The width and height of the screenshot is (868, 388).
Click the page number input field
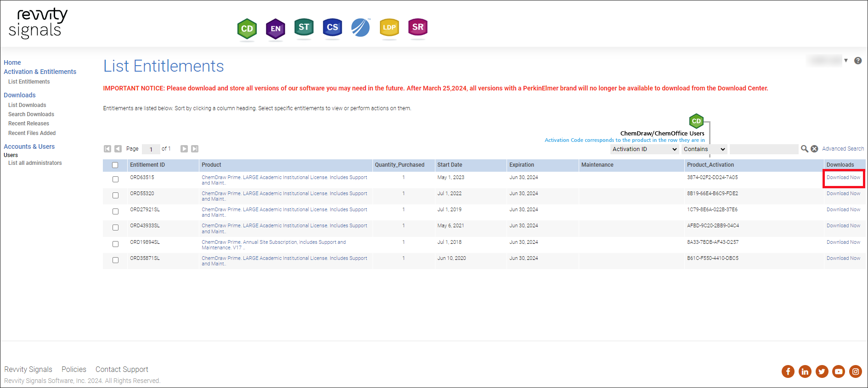click(151, 149)
